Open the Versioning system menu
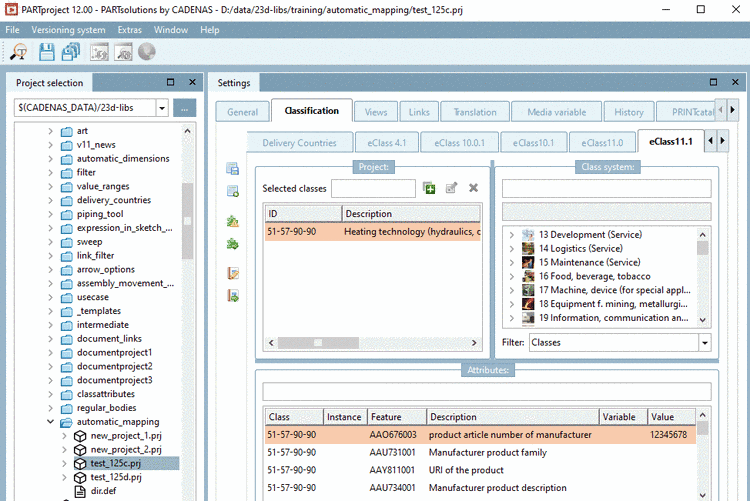This screenshot has height=501, width=750. coord(68,30)
